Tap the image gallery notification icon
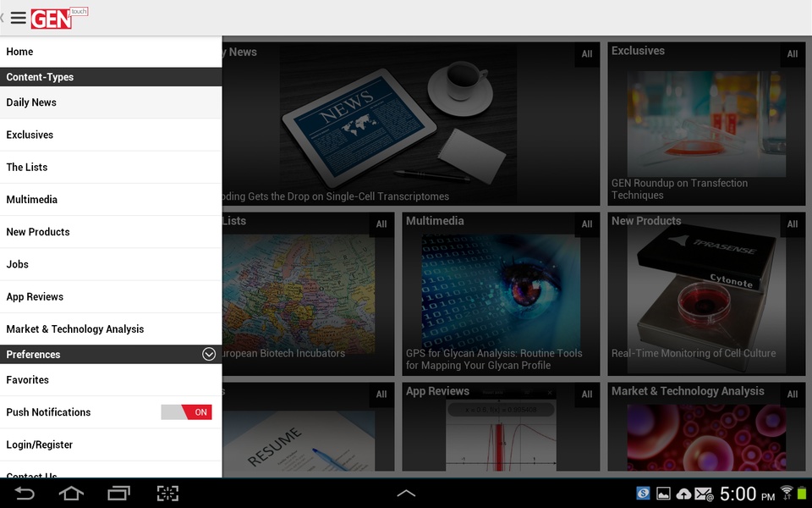 (x=663, y=494)
